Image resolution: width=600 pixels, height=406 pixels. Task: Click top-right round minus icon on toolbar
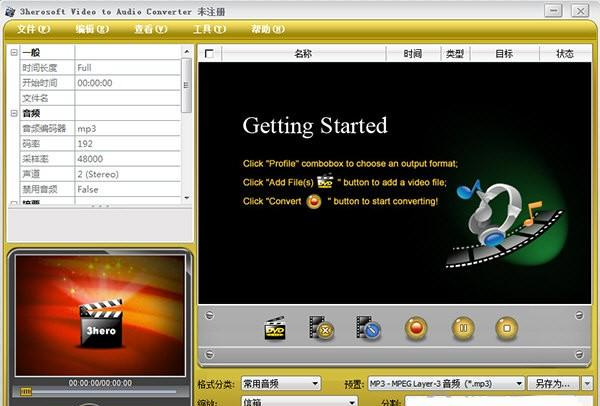579,315
